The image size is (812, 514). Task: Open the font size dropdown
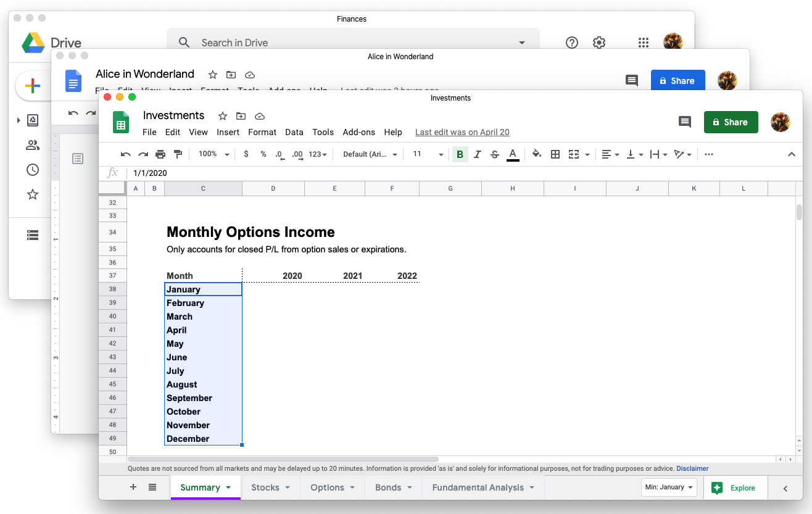tap(426, 154)
